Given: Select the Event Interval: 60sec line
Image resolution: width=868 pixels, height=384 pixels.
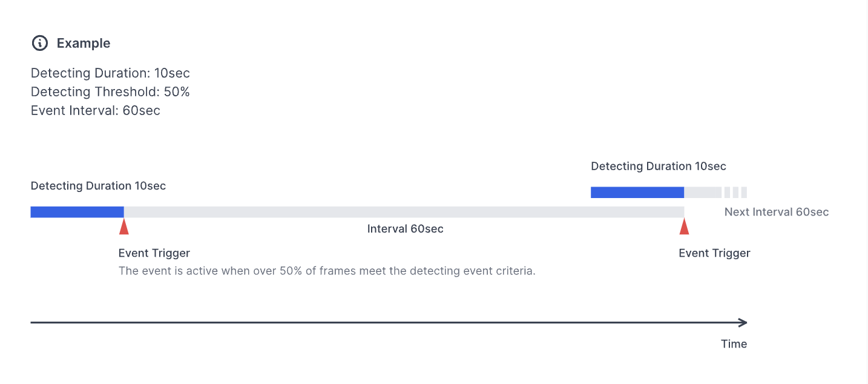Looking at the screenshot, I should [x=96, y=111].
